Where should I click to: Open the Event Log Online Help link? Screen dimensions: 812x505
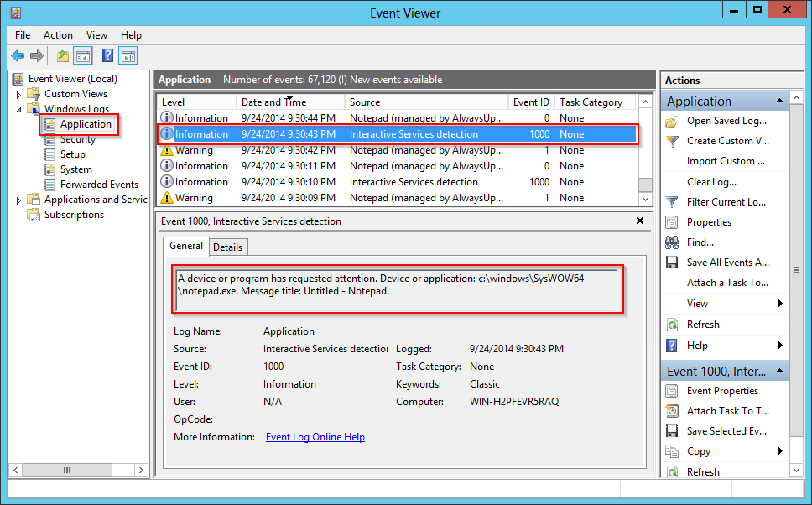point(315,437)
